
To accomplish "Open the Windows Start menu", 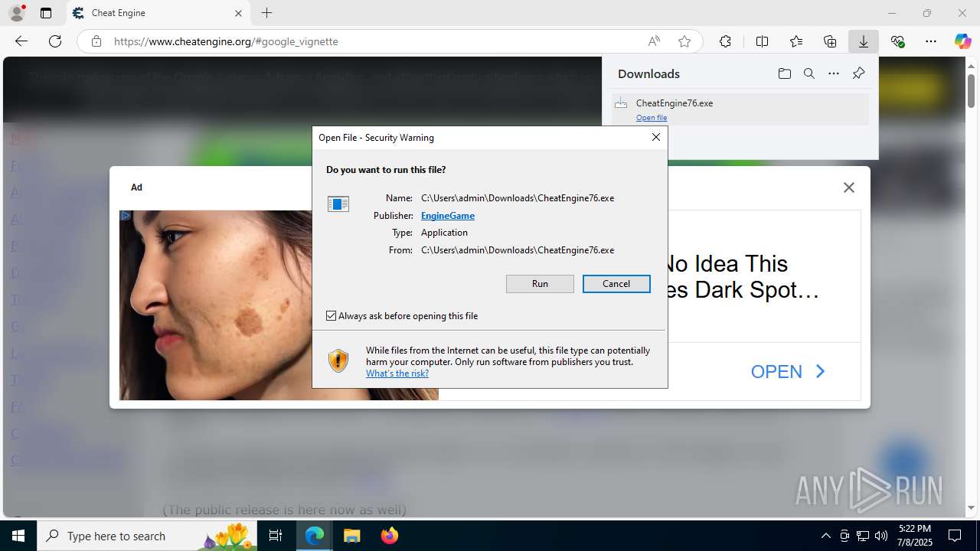I will click(x=18, y=536).
